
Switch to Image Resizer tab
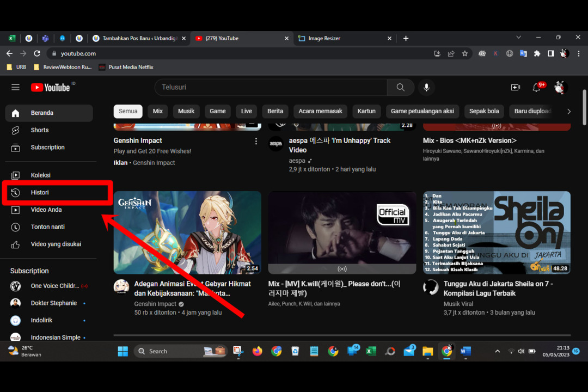pos(345,38)
